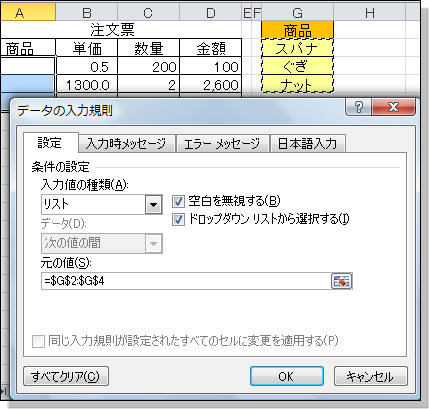Select the orange 商品 header cell
Screen dimensions: 429x409
click(x=297, y=30)
